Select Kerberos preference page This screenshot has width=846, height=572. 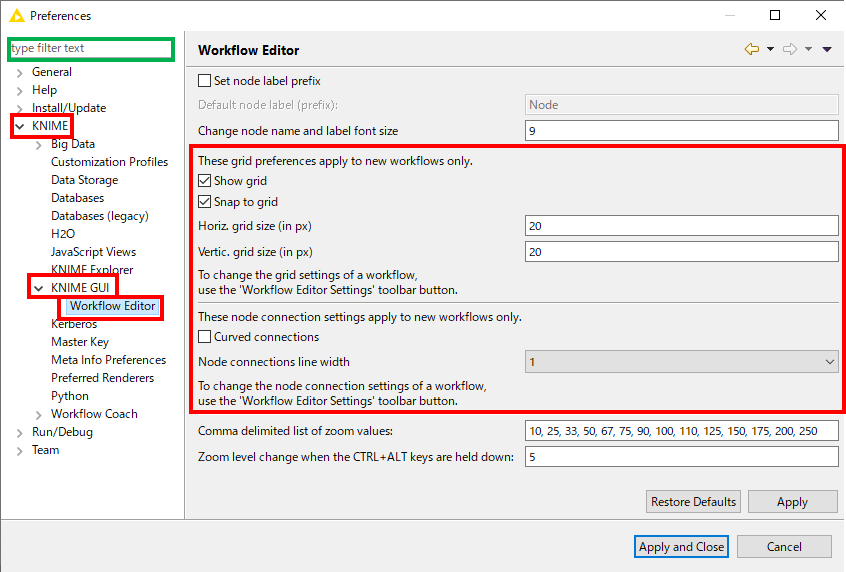tap(74, 324)
